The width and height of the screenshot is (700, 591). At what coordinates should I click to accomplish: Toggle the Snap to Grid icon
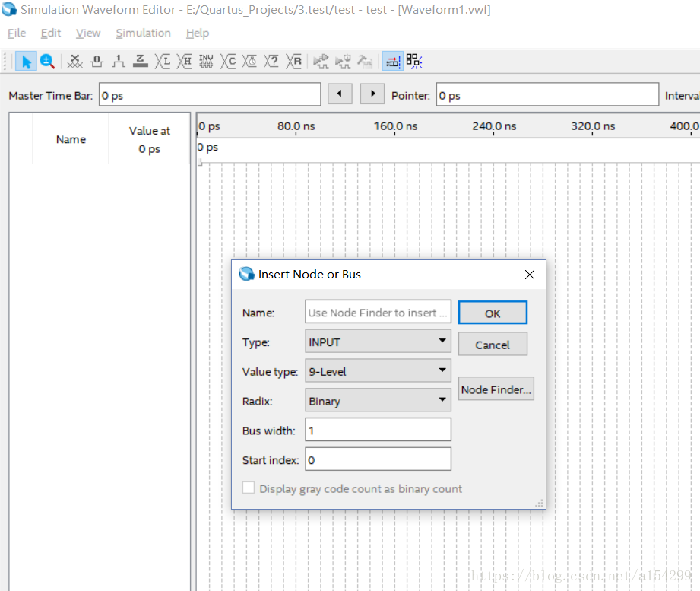(x=413, y=61)
